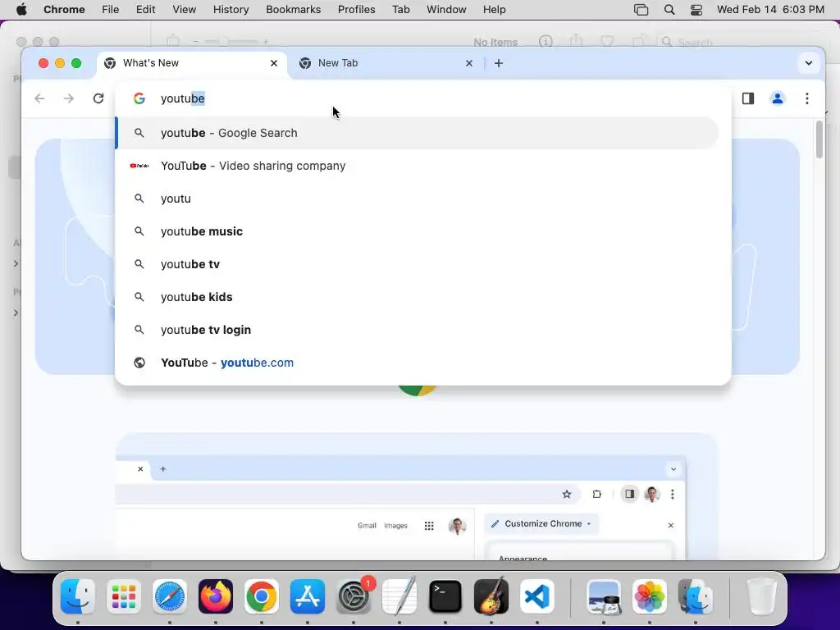This screenshot has height=630, width=840.
Task: Open the File menu
Action: (111, 10)
